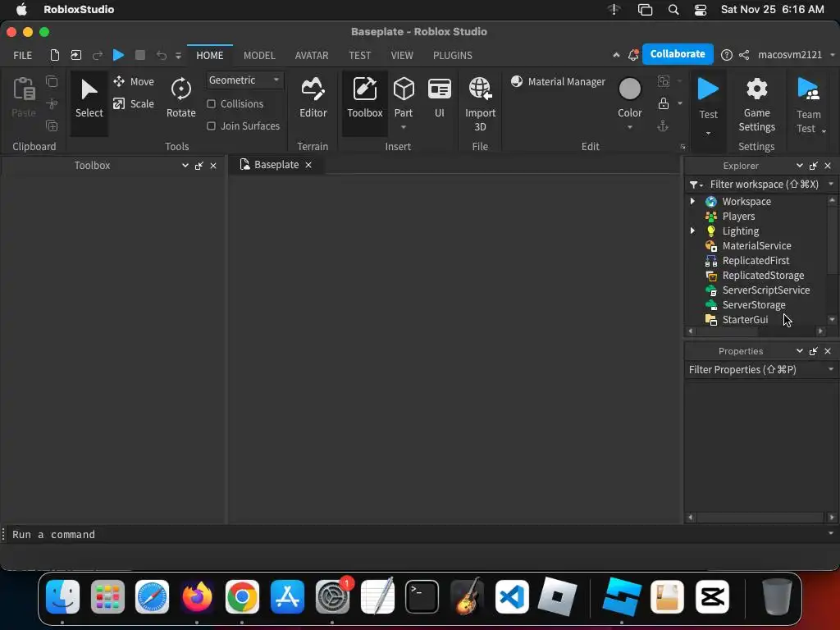840x630 pixels.
Task: Open Visual Studio Code in the Dock
Action: 512,597
